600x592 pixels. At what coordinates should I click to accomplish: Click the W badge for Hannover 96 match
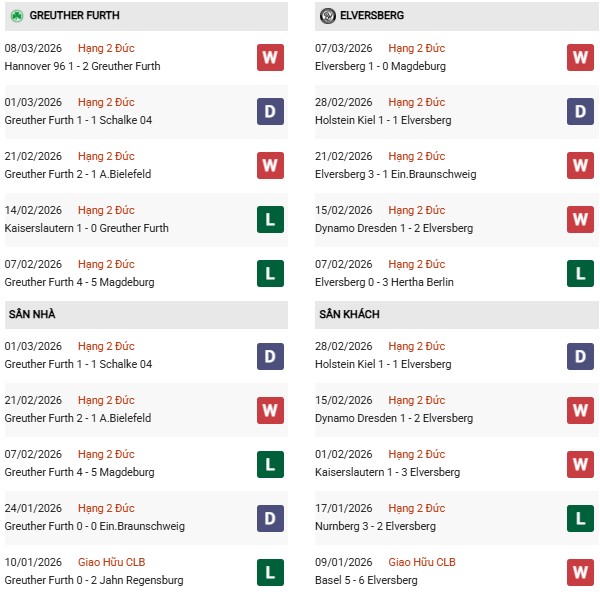[x=270, y=57]
